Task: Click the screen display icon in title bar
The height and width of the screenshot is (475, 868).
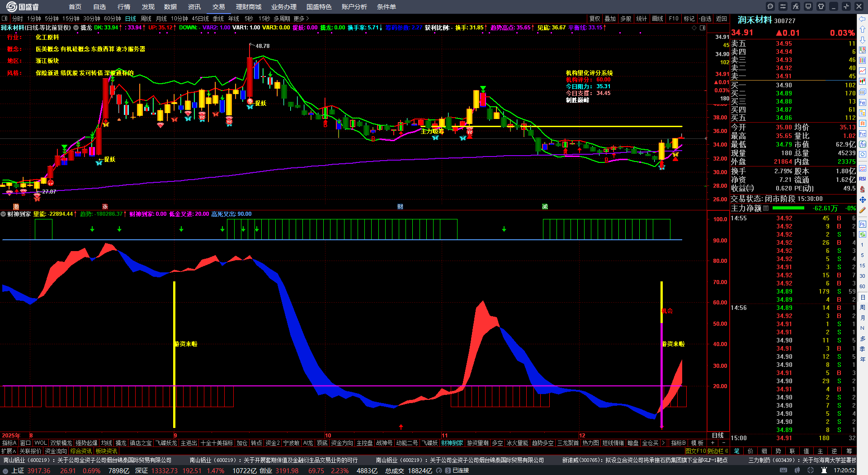Action: [x=808, y=6]
